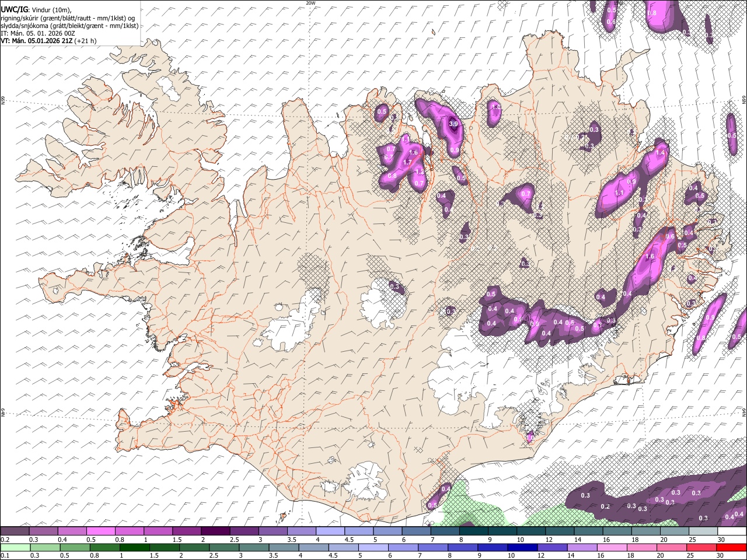Click the '20W' longitude label at the top
The image size is (747, 560).
click(x=310, y=3)
